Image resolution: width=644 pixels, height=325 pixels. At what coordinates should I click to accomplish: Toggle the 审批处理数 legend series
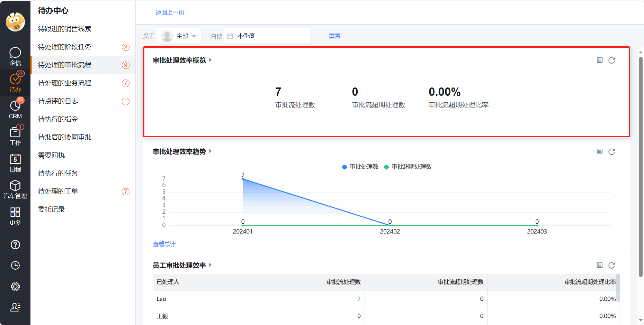360,167
